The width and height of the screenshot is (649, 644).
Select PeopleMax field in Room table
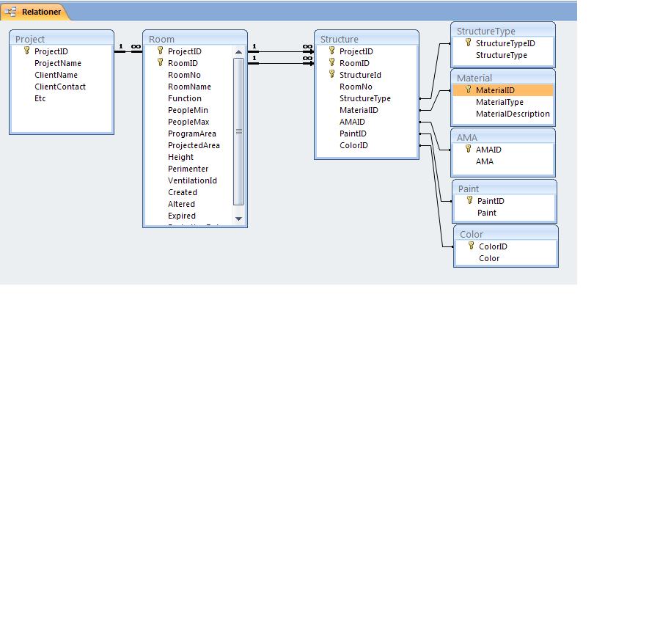pyautogui.click(x=188, y=122)
